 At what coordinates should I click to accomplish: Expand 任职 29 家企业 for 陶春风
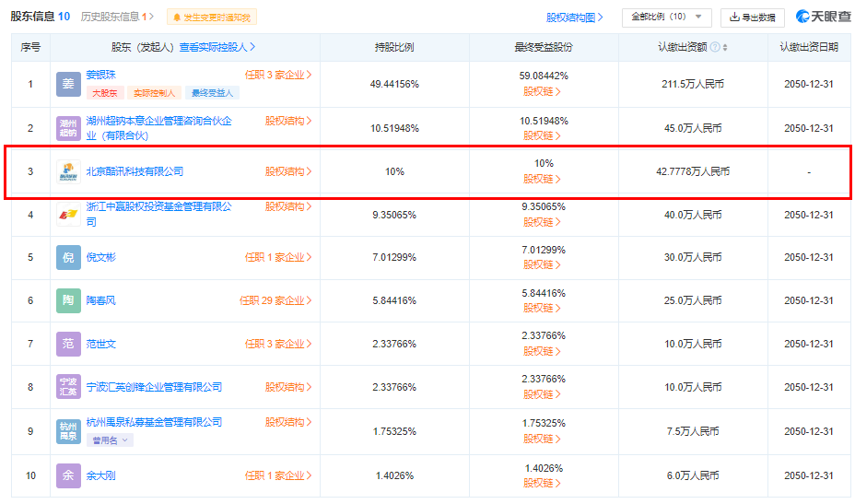pos(275,300)
